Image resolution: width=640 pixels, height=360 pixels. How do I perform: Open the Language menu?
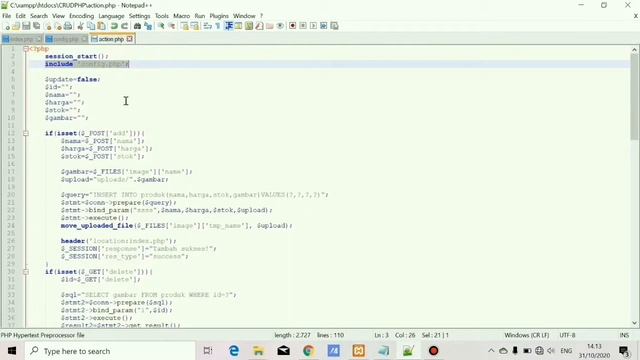point(111,16)
